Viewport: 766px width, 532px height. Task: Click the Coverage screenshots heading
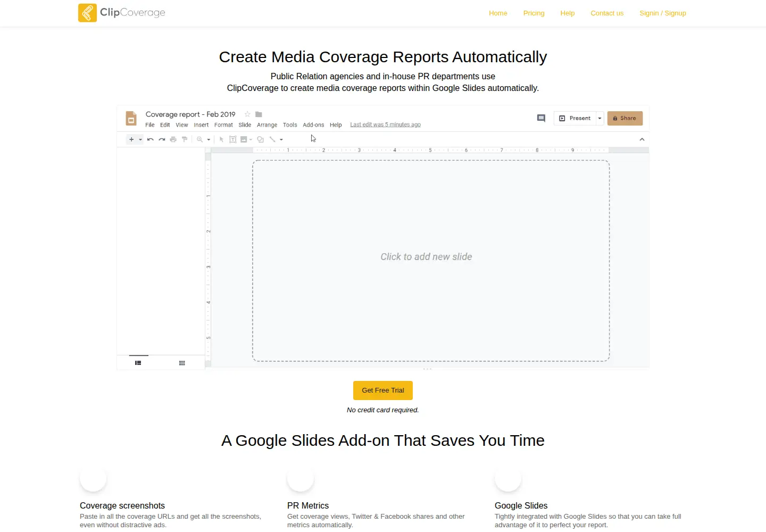pyautogui.click(x=122, y=505)
